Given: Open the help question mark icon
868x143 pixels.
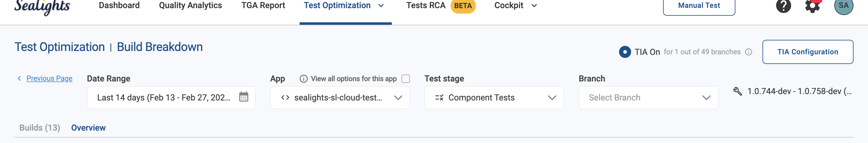Looking at the screenshot, I should tap(783, 6).
